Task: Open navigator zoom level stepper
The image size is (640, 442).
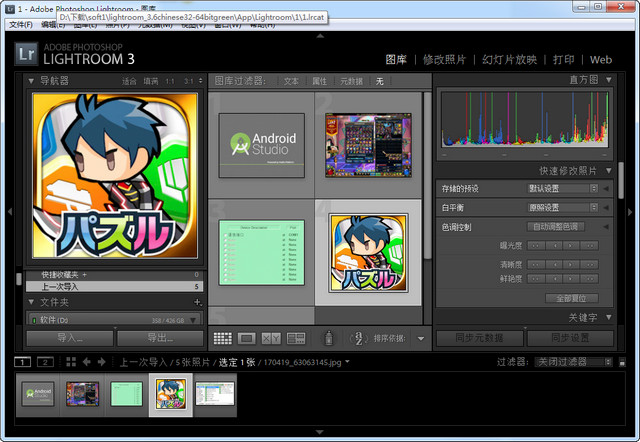Action: (x=200, y=81)
